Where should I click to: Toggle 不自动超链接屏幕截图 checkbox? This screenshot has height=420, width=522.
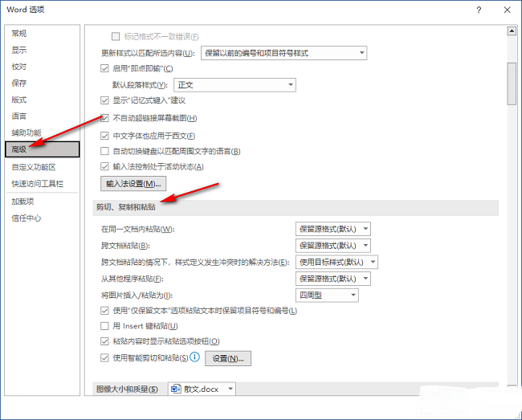[x=104, y=118]
